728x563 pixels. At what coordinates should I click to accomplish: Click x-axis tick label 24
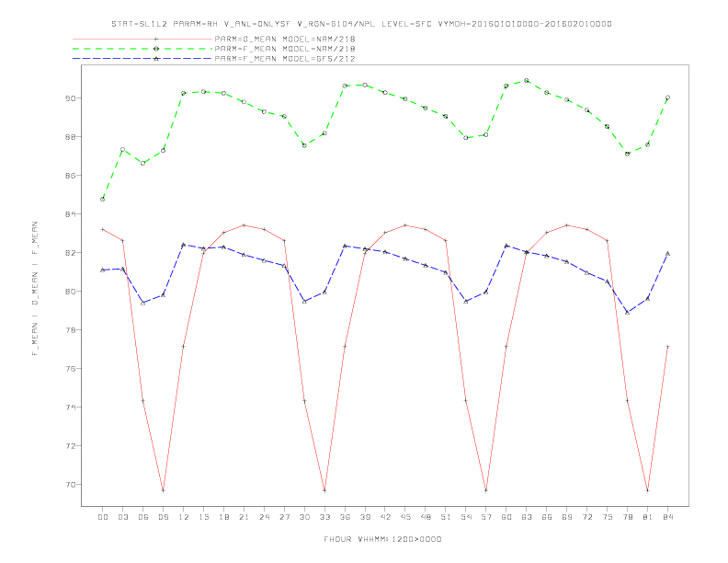pos(264,517)
